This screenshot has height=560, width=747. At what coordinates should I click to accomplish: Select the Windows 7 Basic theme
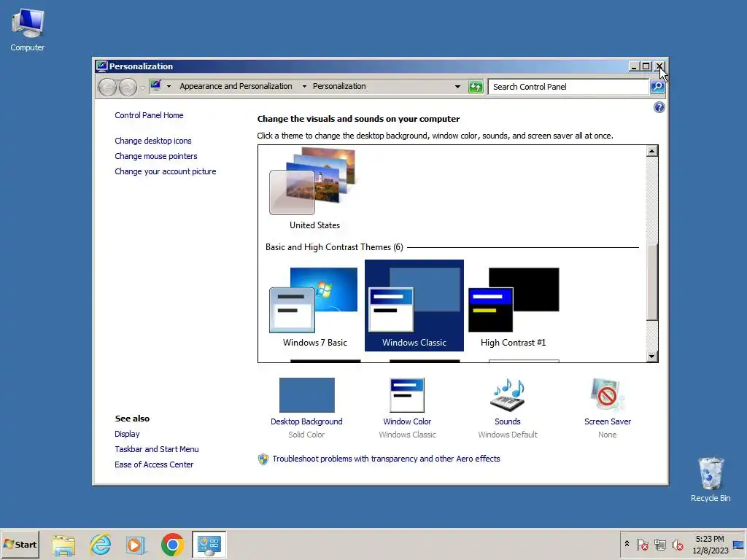click(314, 306)
